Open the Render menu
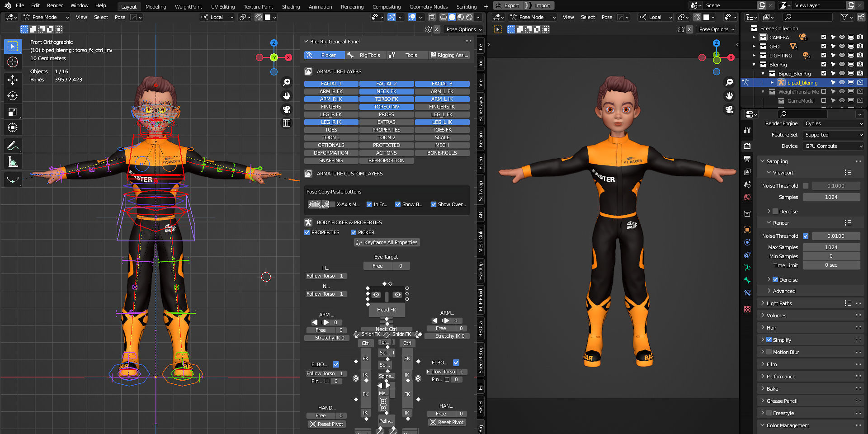Screen dimensions: 868x434 pyautogui.click(x=55, y=5)
